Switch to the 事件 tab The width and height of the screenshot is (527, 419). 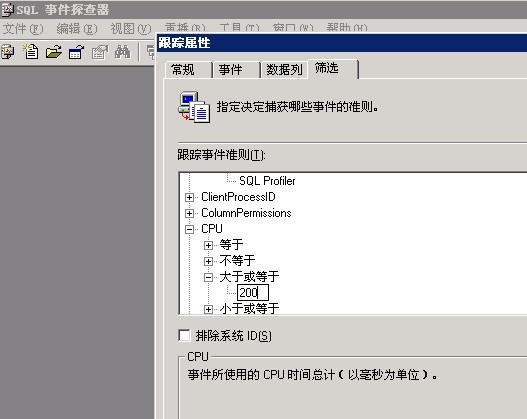coord(236,70)
